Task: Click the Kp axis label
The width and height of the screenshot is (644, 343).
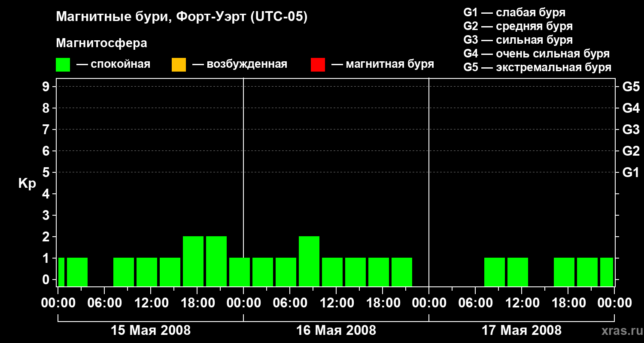Action: point(27,184)
